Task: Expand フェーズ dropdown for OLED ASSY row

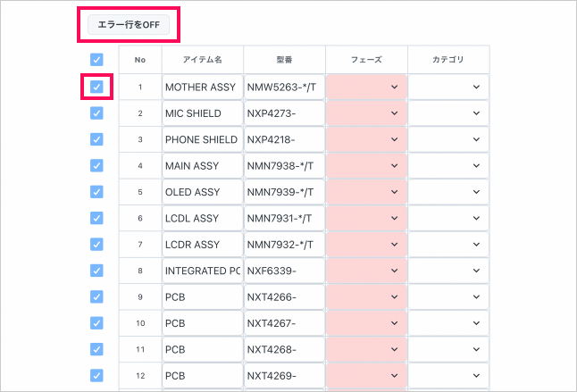Action: coord(367,192)
